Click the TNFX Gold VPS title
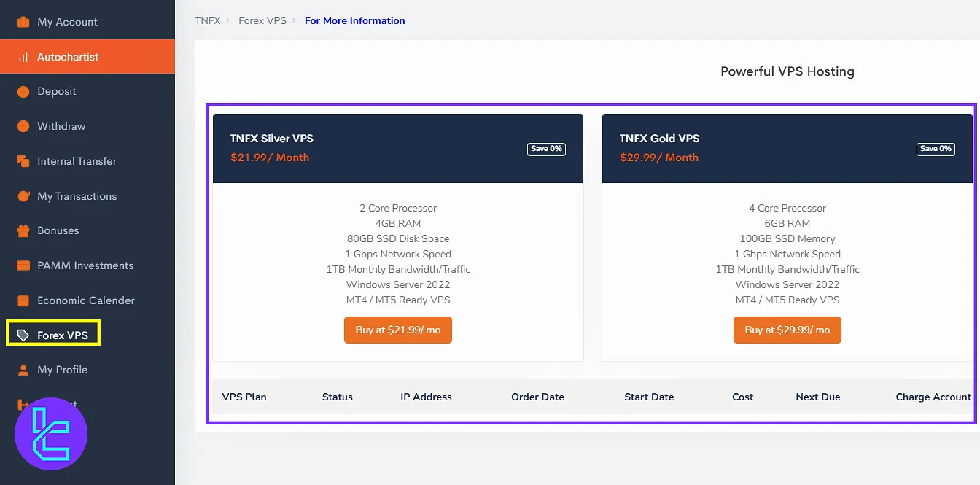The image size is (980, 485). coord(659,139)
